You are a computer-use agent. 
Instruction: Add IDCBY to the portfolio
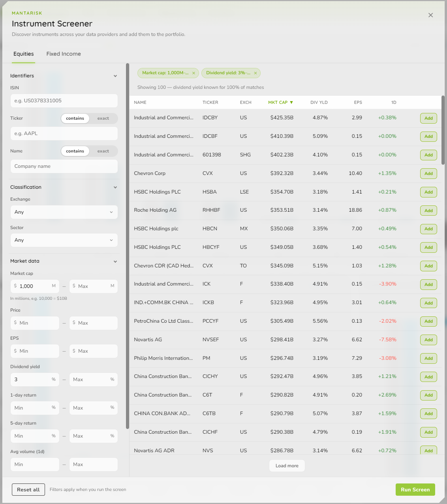pyautogui.click(x=428, y=118)
